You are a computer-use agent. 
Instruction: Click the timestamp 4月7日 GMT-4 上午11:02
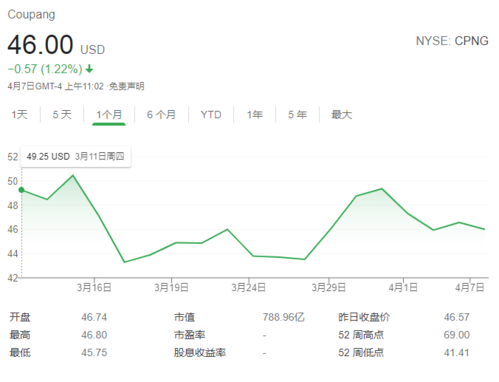point(56,86)
